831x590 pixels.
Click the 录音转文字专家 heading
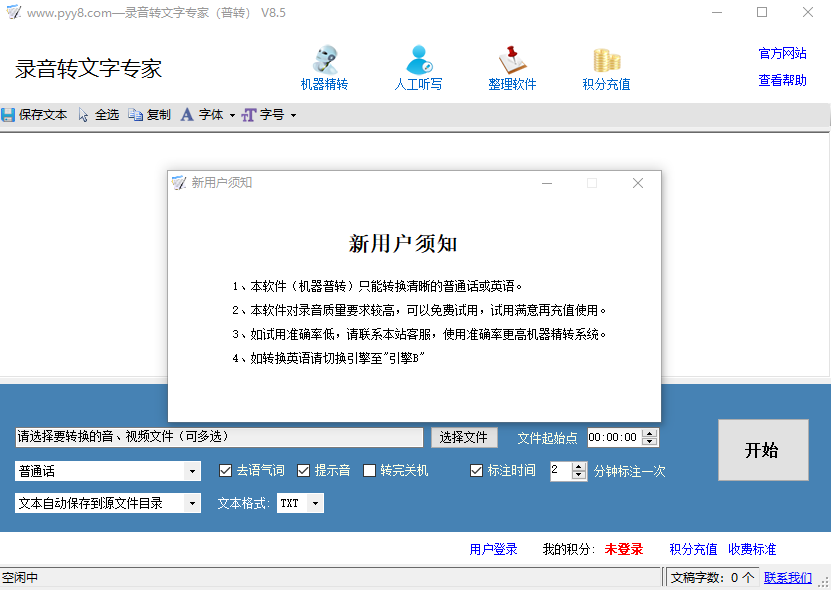coord(89,69)
